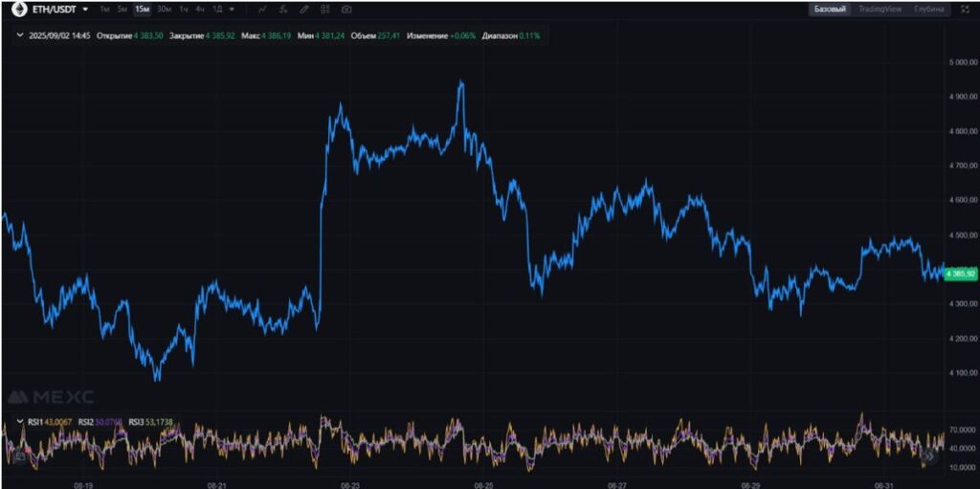Expand more timeframes arrow after 1Д
Screen dimensions: 980x489
232,10
